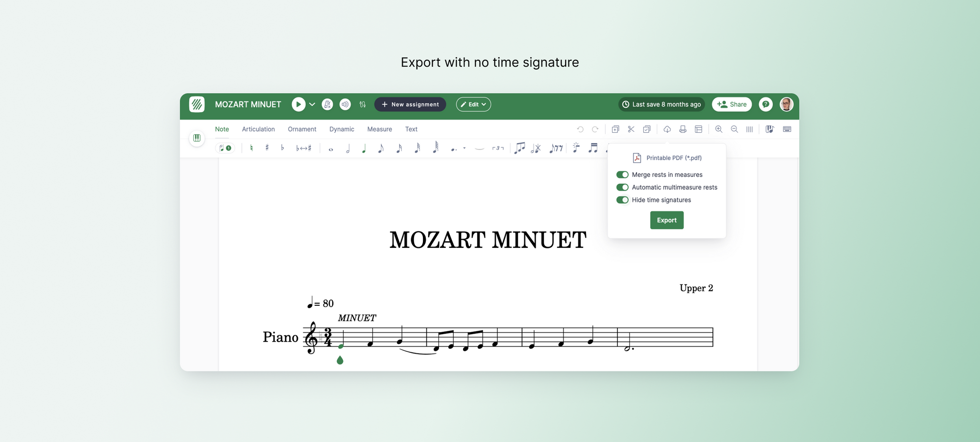
Task: Select the sixteenth note duration
Action: pyautogui.click(x=399, y=148)
